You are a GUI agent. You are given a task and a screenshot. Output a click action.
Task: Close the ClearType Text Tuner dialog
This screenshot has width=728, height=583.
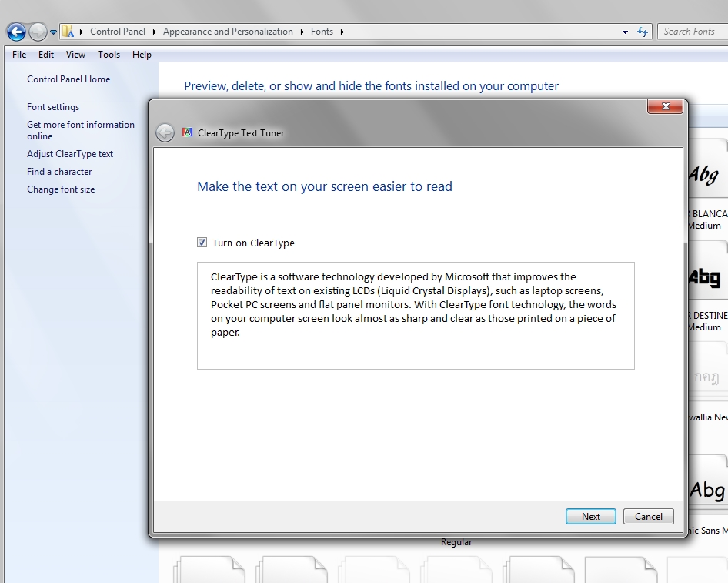[665, 106]
